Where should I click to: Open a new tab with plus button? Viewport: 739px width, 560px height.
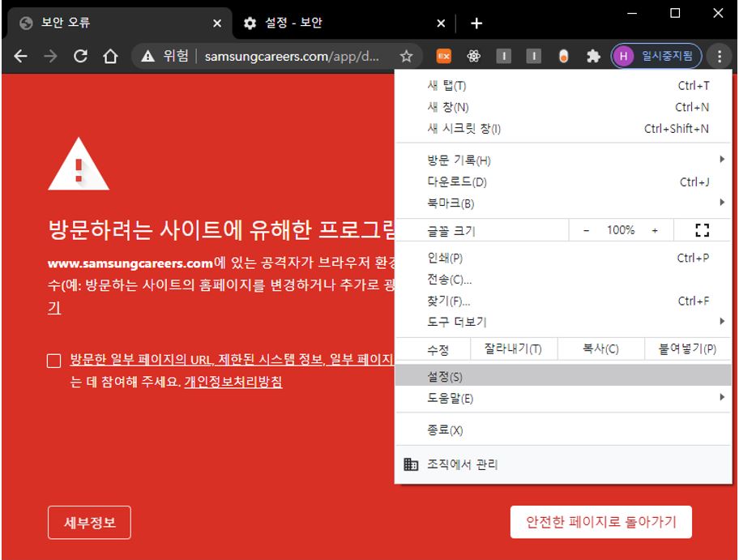(x=476, y=24)
